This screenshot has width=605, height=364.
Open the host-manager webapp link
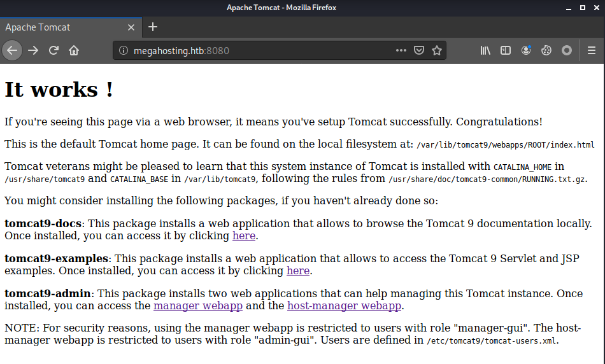pyautogui.click(x=344, y=306)
